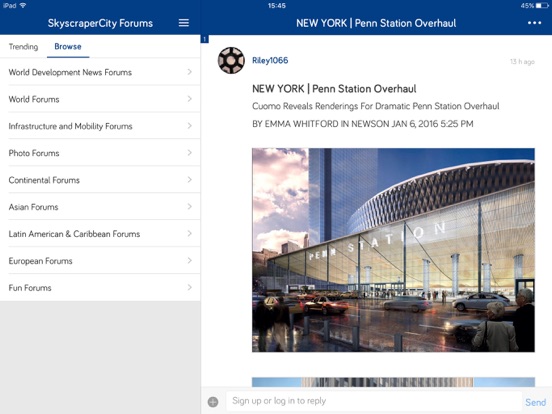The width and height of the screenshot is (552, 414).
Task: Expand the European Forums chevron
Action: pos(189,261)
